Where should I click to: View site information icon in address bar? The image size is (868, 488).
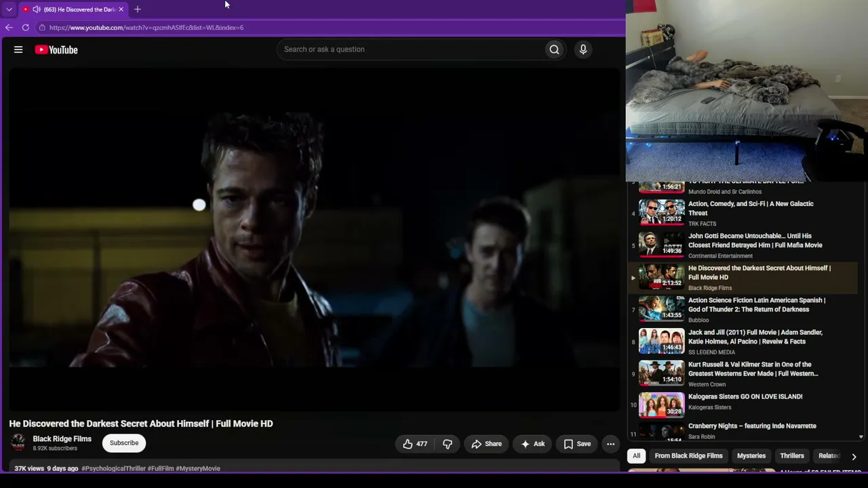(x=42, y=28)
